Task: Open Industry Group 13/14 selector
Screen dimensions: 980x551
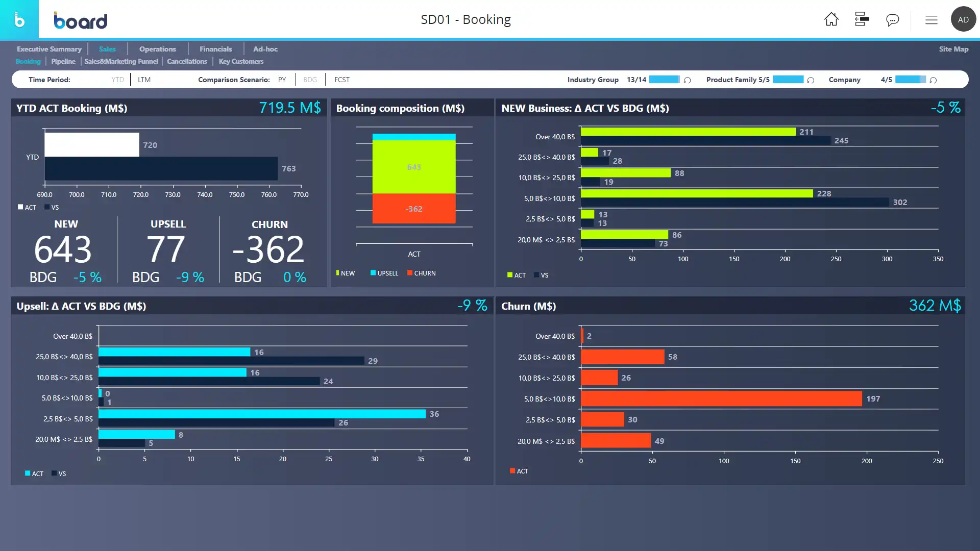Action: click(x=606, y=80)
